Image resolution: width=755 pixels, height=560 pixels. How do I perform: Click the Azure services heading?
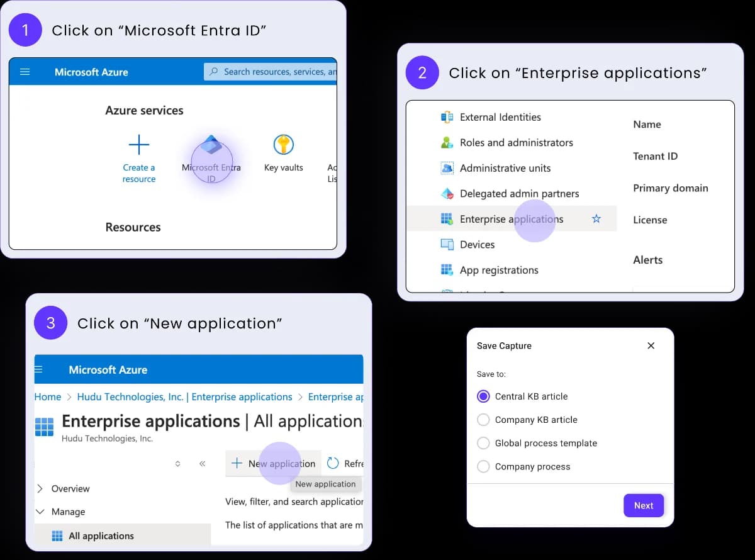144,110
